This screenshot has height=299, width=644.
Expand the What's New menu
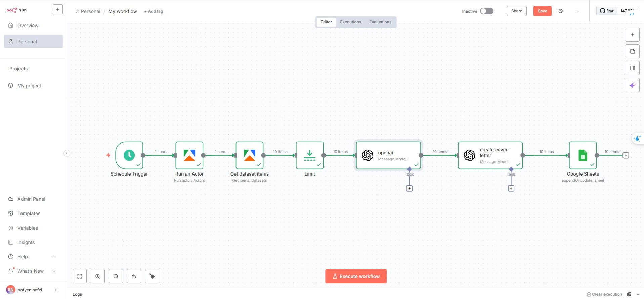pyautogui.click(x=33, y=271)
